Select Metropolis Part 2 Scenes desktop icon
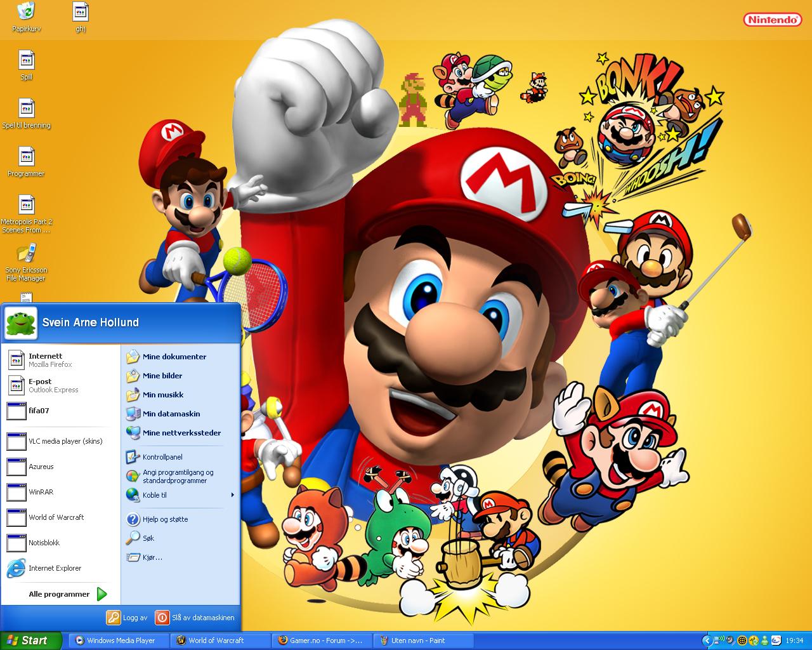This screenshot has height=650, width=812. coord(26,214)
